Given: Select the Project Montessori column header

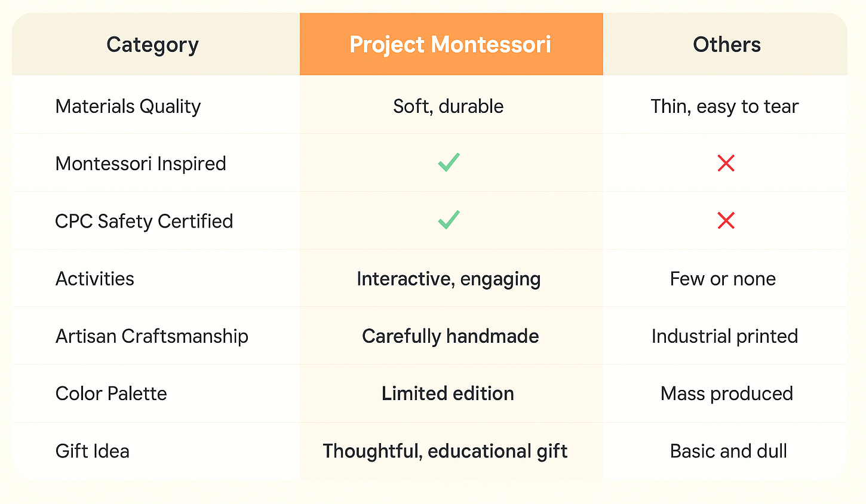Looking at the screenshot, I should click(450, 45).
